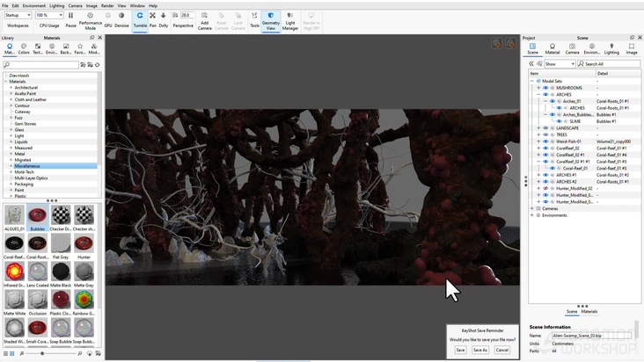The image size is (644, 362).
Task: Click CPU Usage toolbar item
Action: pyautogui.click(x=49, y=25)
